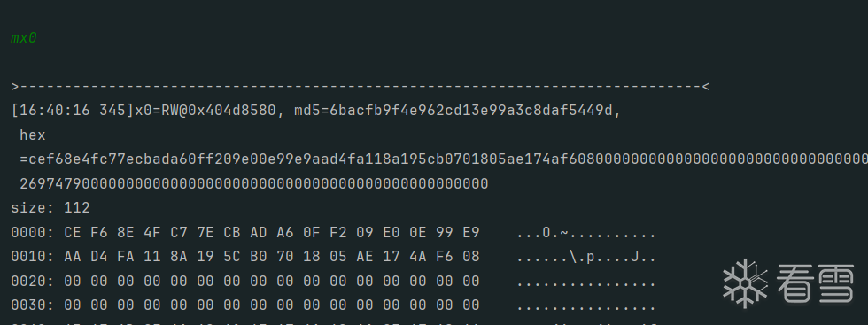Click the size: 112 line
868x325 pixels.
click(50, 208)
